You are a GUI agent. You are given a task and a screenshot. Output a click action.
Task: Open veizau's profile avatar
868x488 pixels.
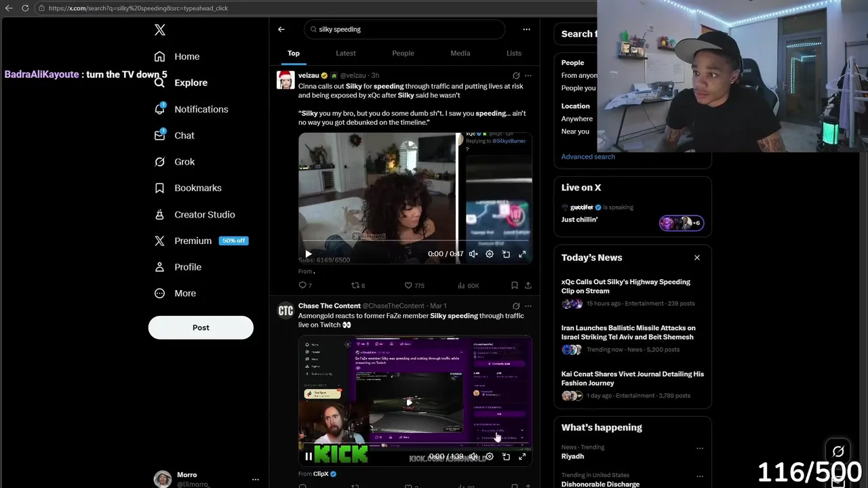tap(285, 79)
